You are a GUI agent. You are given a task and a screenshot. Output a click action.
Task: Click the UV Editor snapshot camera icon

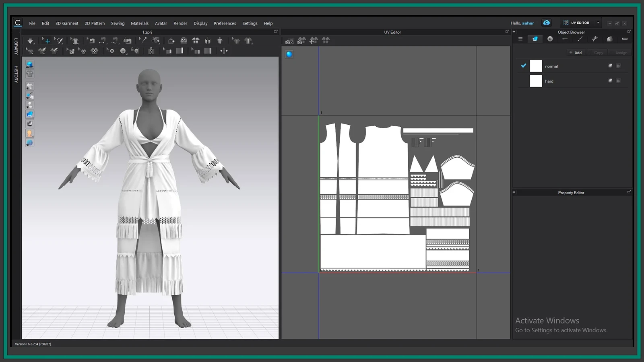pyautogui.click(x=289, y=41)
